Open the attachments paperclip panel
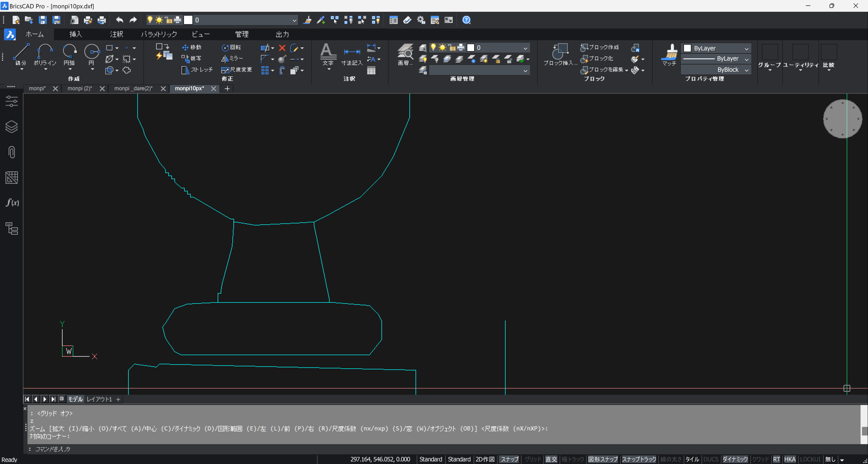Image resolution: width=868 pixels, height=464 pixels. click(x=12, y=152)
